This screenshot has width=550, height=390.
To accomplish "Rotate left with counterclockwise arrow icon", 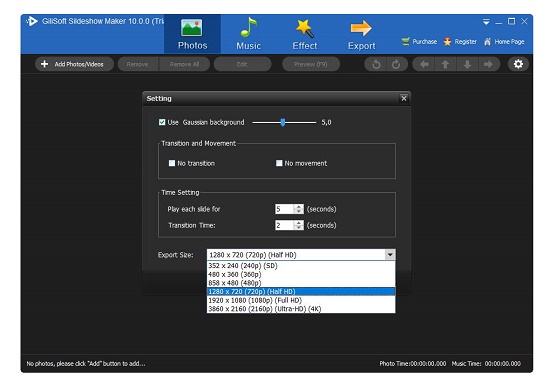I will coord(376,64).
